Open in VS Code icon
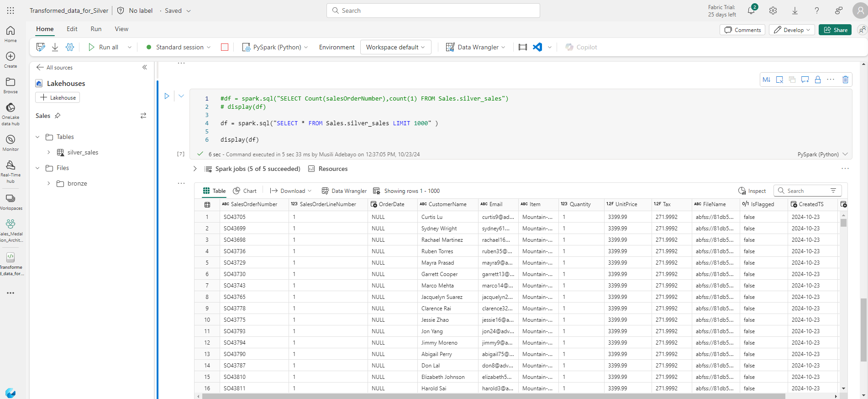868x399 pixels. tap(537, 47)
